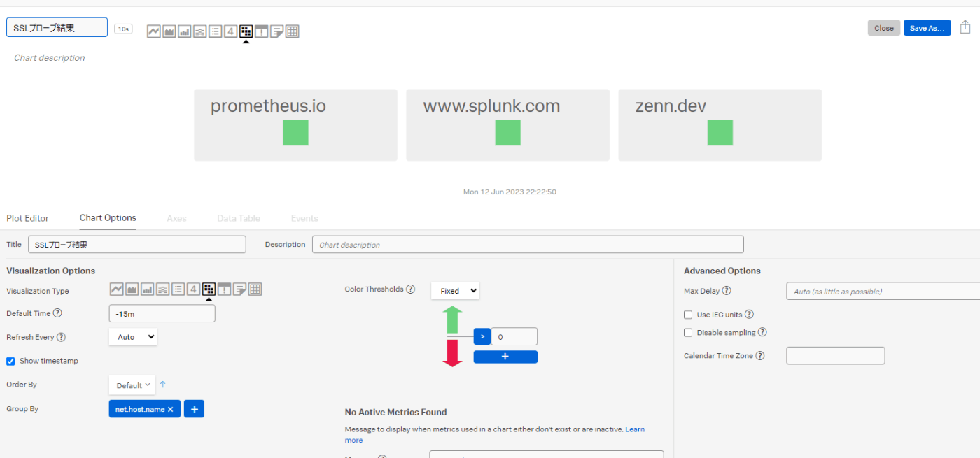This screenshot has width=980, height=458.
Task: Open the Color Thresholds Fixed dropdown
Action: (x=456, y=291)
